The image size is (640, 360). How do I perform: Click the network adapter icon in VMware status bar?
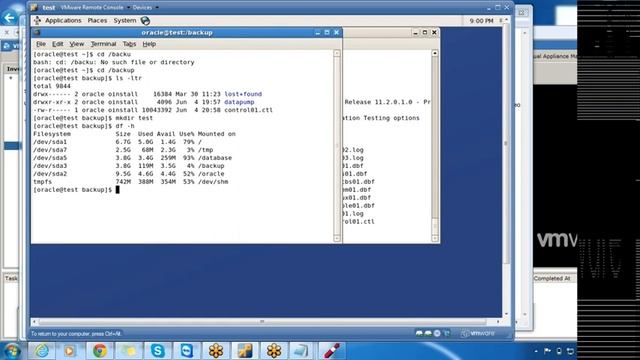447,333
